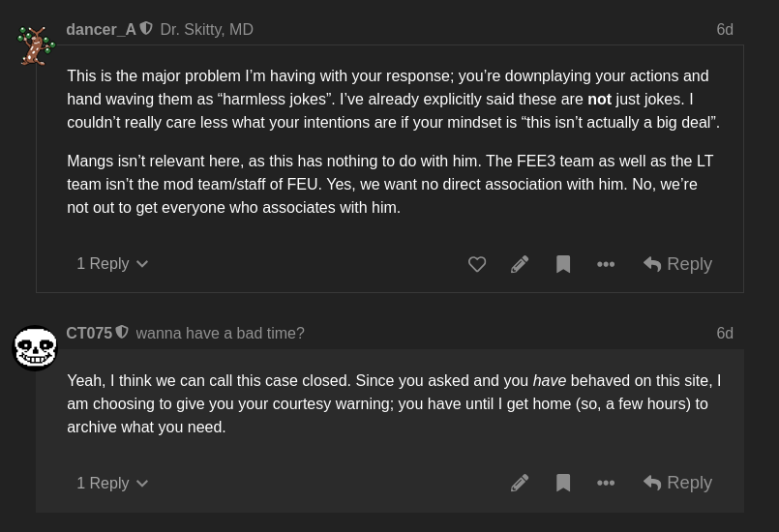Click the 'Dr. Skitty, MD' user title
This screenshot has height=532, width=779.
pos(207,29)
